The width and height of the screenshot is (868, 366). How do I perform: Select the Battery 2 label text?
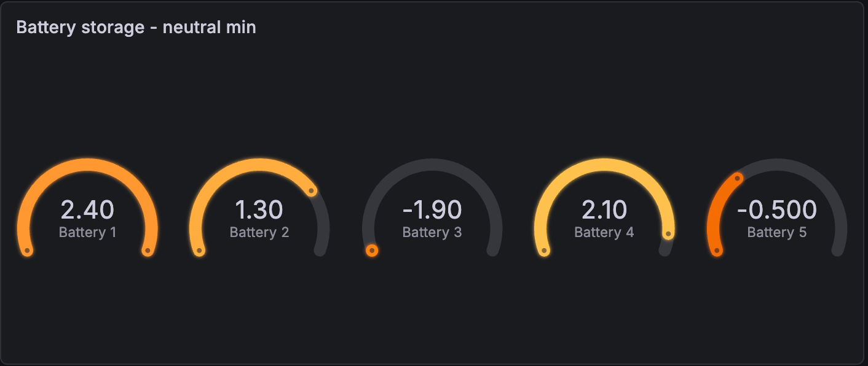(259, 233)
